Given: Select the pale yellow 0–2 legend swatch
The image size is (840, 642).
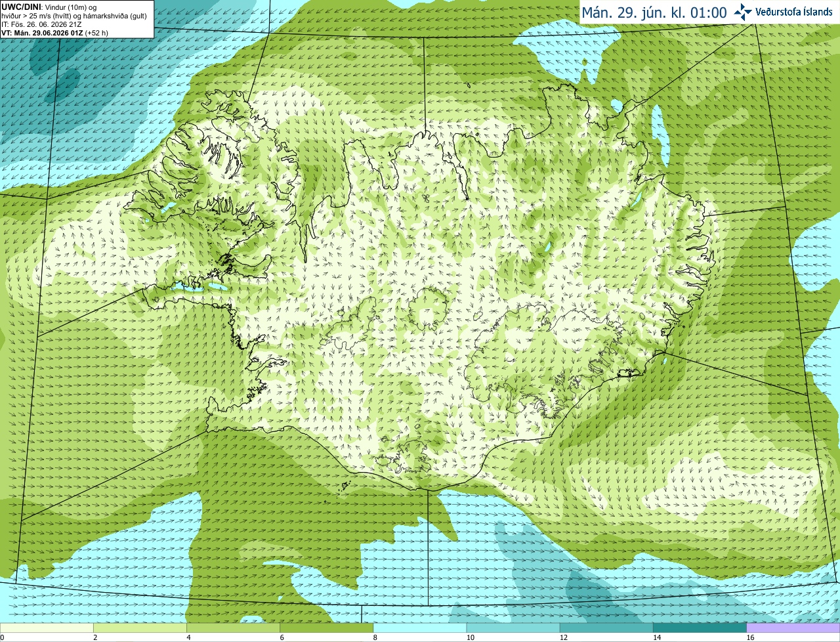Looking at the screenshot, I should tap(47, 628).
